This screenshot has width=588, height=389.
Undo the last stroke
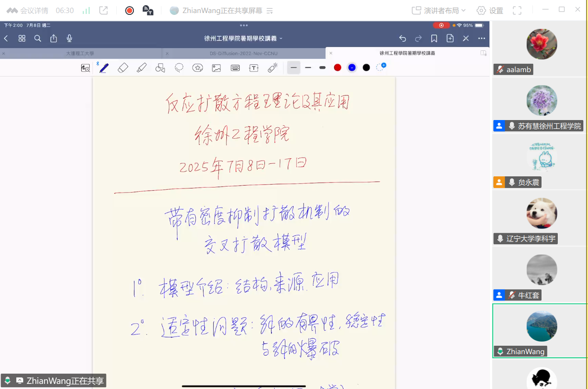pos(403,39)
